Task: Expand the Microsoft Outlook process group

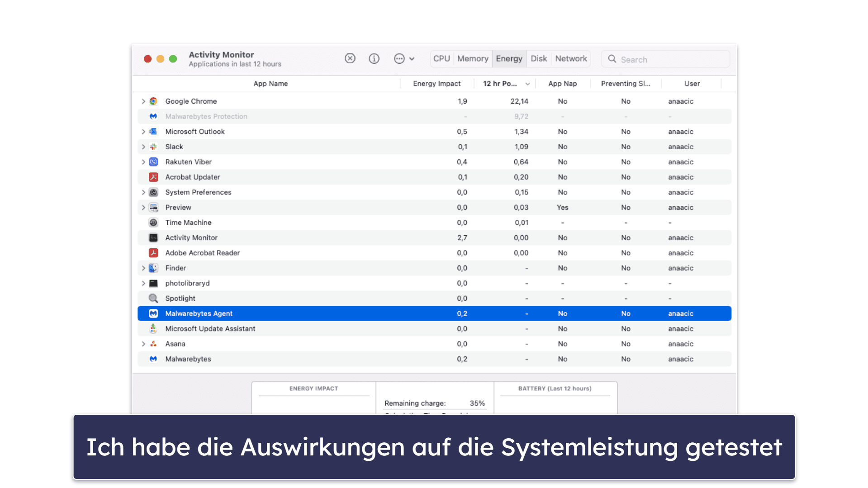Action: pyautogui.click(x=143, y=132)
